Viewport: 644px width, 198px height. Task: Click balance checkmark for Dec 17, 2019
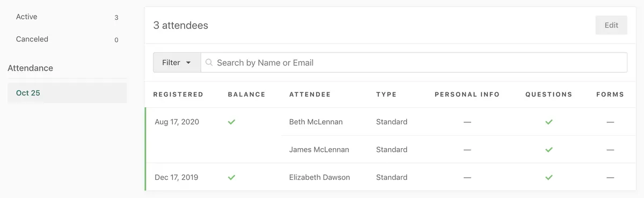(x=231, y=177)
